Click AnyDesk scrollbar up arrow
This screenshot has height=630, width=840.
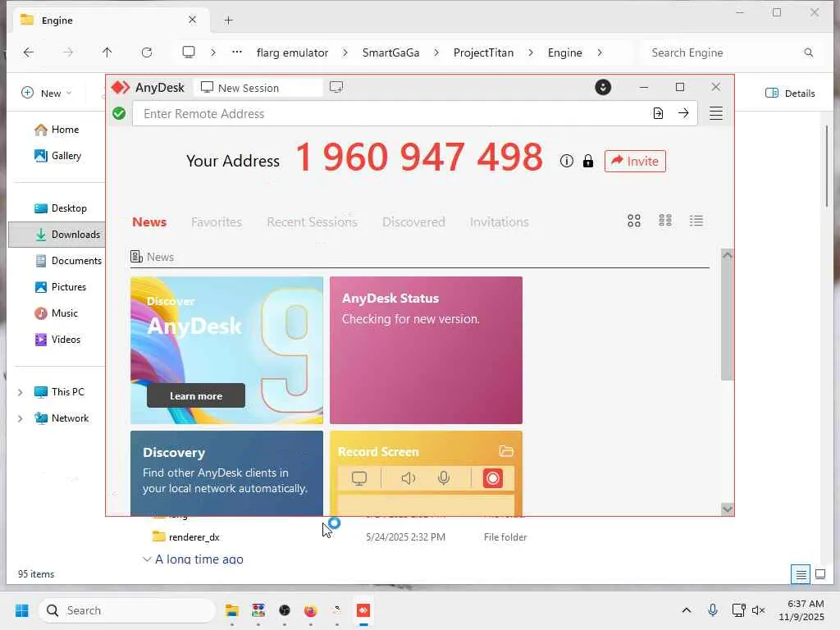(x=727, y=255)
